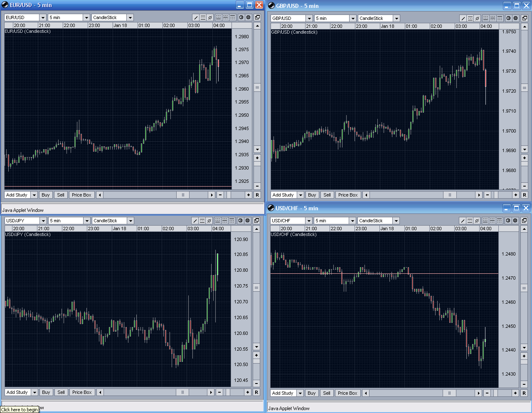Image resolution: width=532 pixels, height=413 pixels.
Task: Click the R reset button on EUR/USD chart
Action: tap(257, 194)
